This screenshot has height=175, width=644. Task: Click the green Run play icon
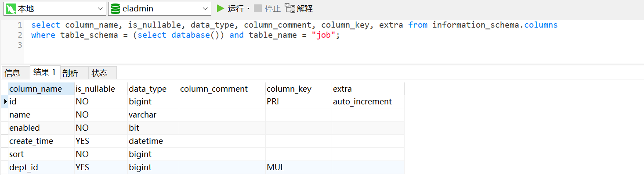(221, 8)
